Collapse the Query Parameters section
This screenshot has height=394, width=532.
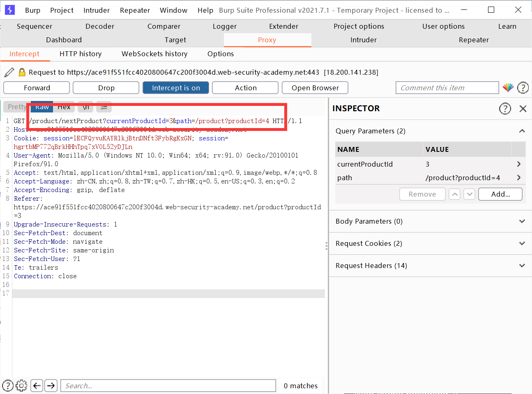point(522,131)
